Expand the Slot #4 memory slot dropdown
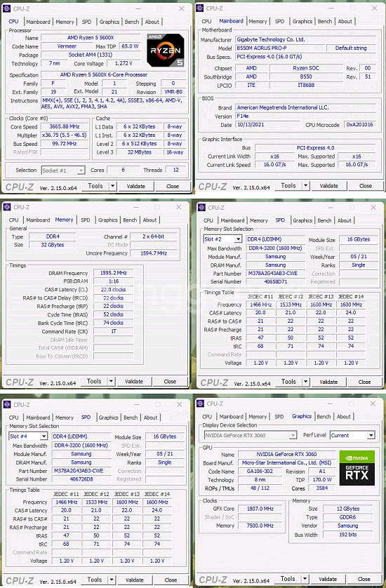The width and height of the screenshot is (386, 588). coord(44,436)
